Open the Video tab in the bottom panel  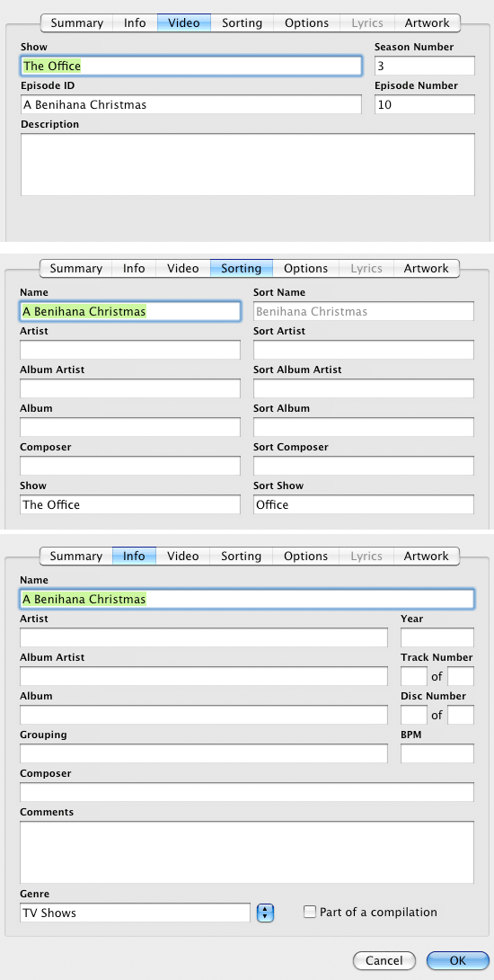point(183,556)
